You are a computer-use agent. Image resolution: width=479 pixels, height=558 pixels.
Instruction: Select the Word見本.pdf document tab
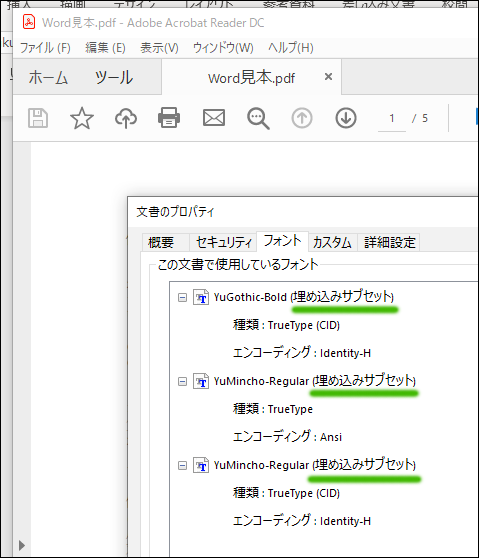[251, 78]
